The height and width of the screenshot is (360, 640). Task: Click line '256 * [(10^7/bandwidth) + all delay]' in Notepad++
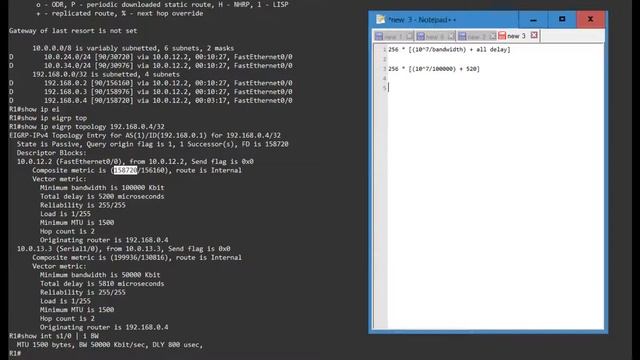[x=449, y=49]
